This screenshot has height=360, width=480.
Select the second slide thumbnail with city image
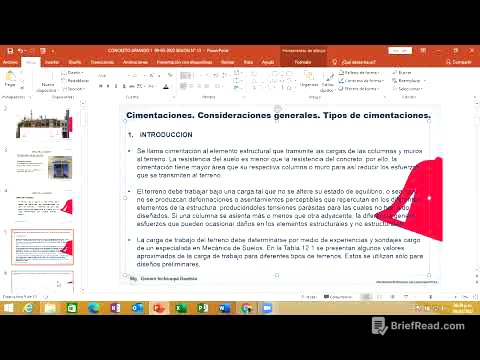(44, 124)
